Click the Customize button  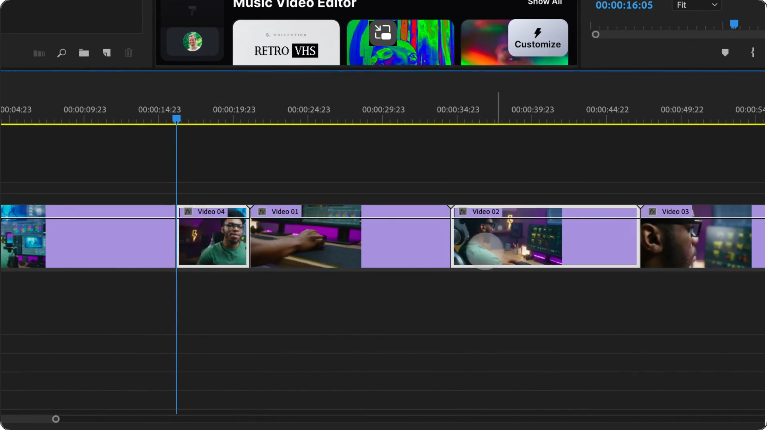[x=538, y=39]
